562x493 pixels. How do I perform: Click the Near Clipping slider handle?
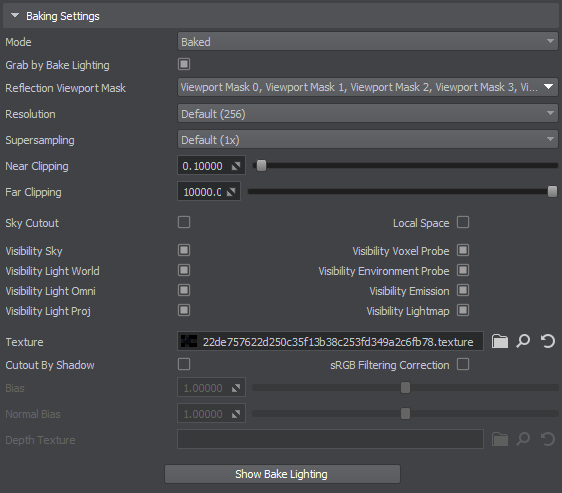click(262, 166)
